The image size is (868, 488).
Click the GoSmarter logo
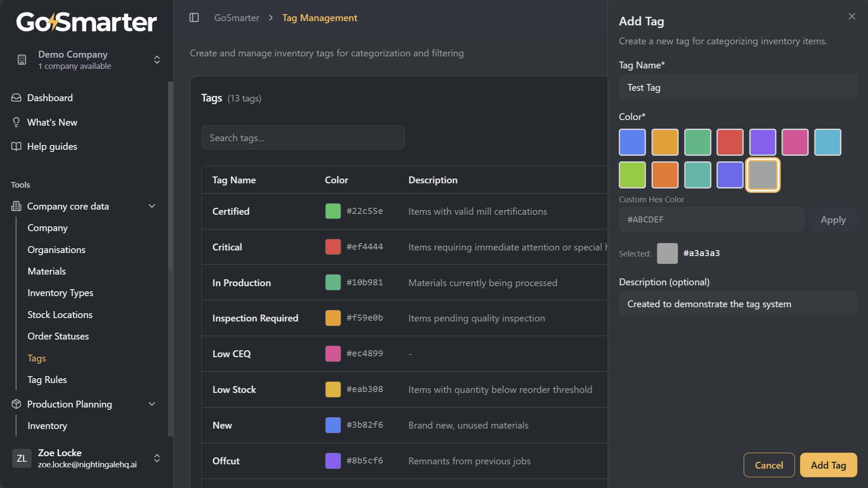point(86,22)
